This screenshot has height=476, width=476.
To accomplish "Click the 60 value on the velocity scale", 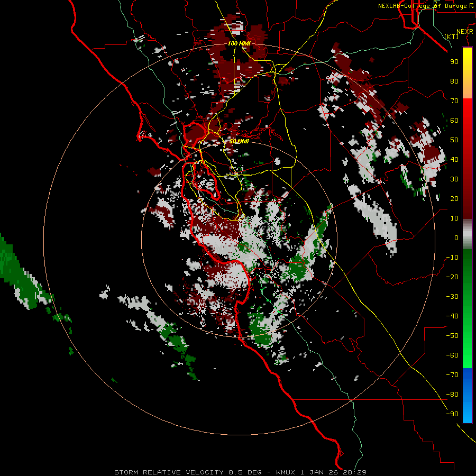I will (x=454, y=120).
